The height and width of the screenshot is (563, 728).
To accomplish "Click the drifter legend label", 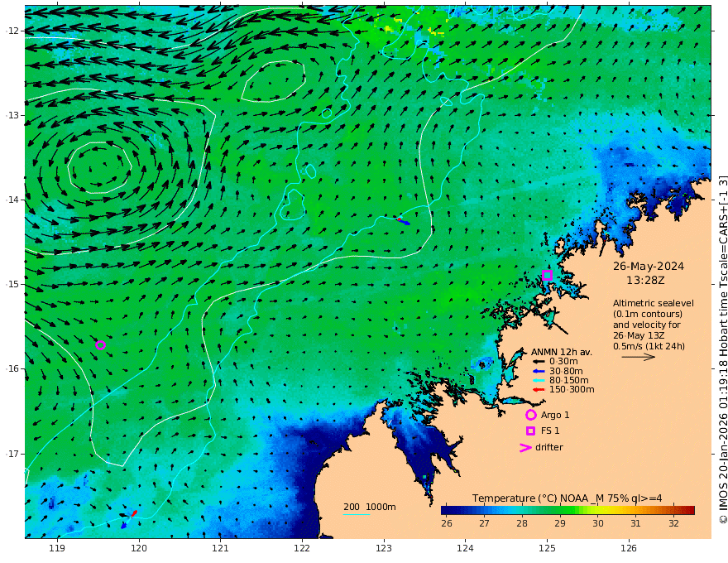I will point(549,447).
